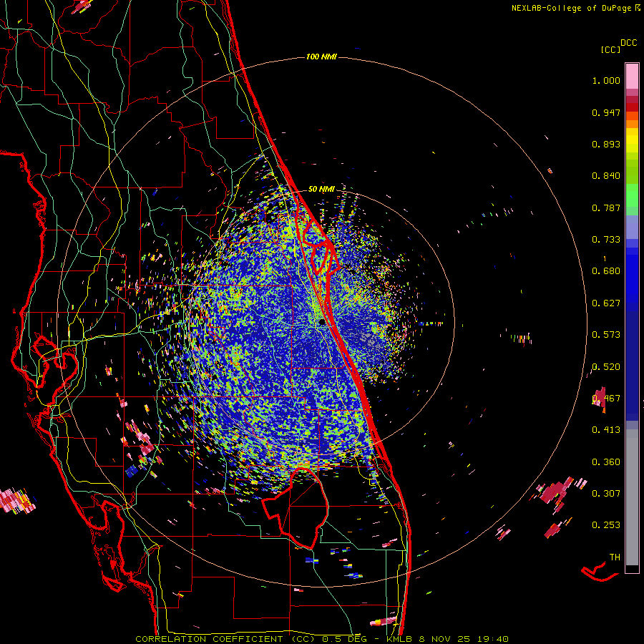Pick the yellow segment of the color bar

tap(632, 140)
